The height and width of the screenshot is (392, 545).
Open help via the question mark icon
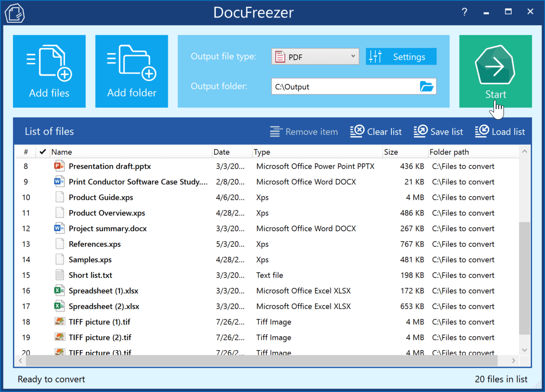(x=464, y=12)
